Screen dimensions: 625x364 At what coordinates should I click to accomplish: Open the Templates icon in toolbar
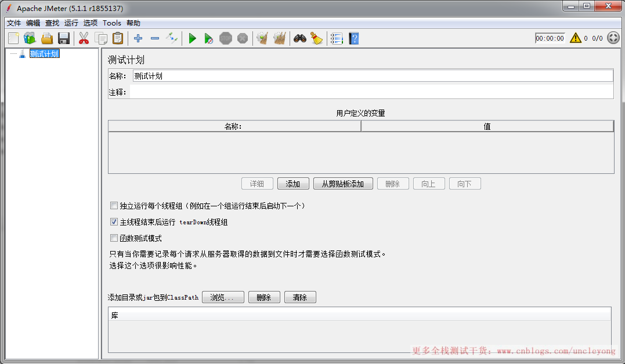click(x=30, y=38)
